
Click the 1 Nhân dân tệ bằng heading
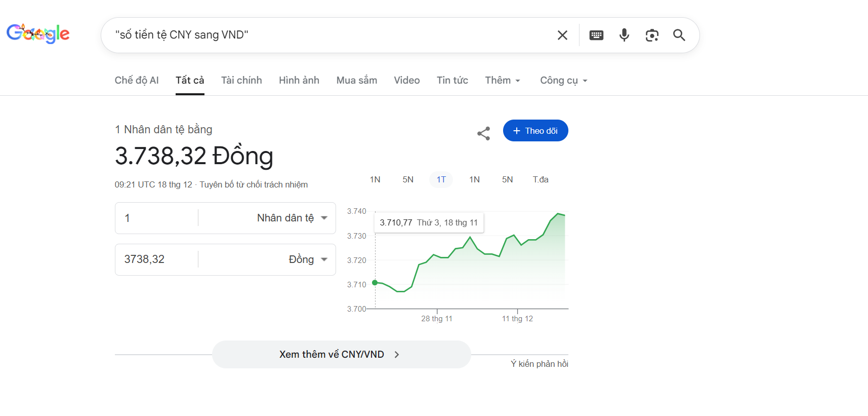point(163,129)
